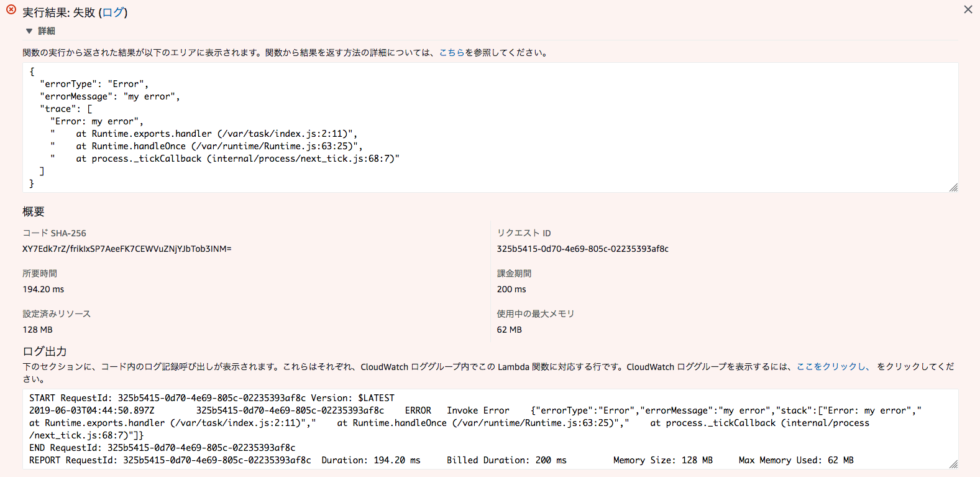Click the "errorMessage": "my error" line
Screen dimensions: 980x477
click(x=110, y=96)
